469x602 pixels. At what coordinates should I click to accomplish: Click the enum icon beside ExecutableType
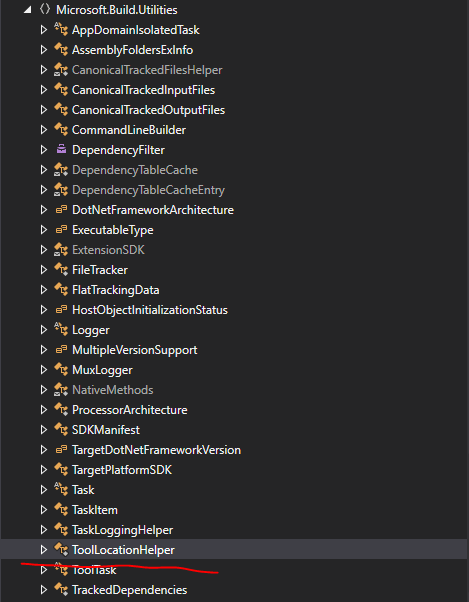point(61,230)
